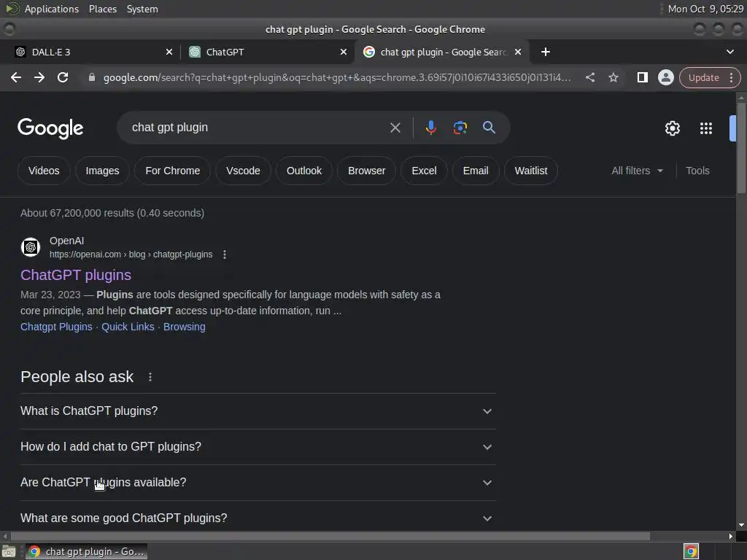This screenshot has height=560, width=747.
Task: Open the All filters dropdown
Action: click(x=637, y=171)
